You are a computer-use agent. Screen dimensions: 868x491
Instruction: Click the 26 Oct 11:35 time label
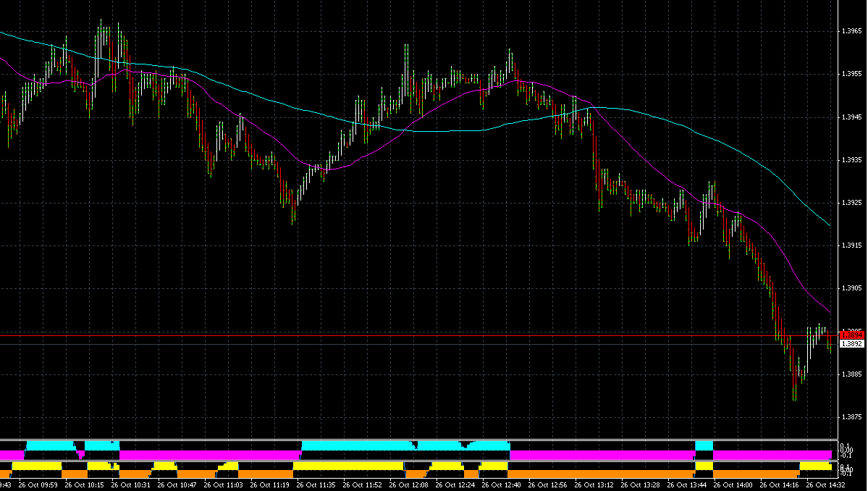316,485
